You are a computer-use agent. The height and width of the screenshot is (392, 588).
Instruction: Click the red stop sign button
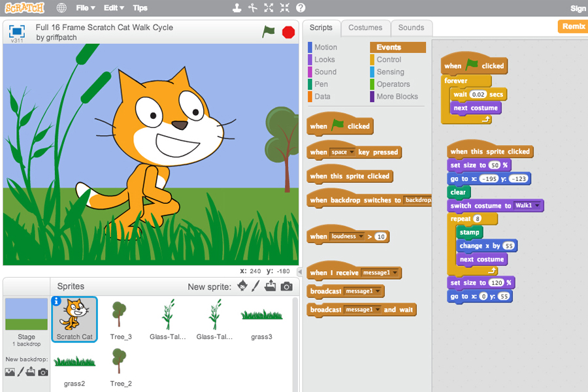[x=288, y=32]
